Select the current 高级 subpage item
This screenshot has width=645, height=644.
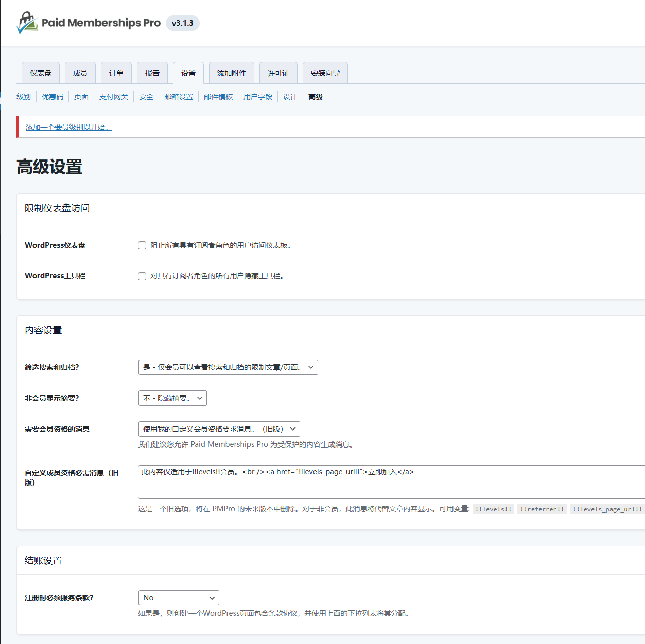pos(316,97)
